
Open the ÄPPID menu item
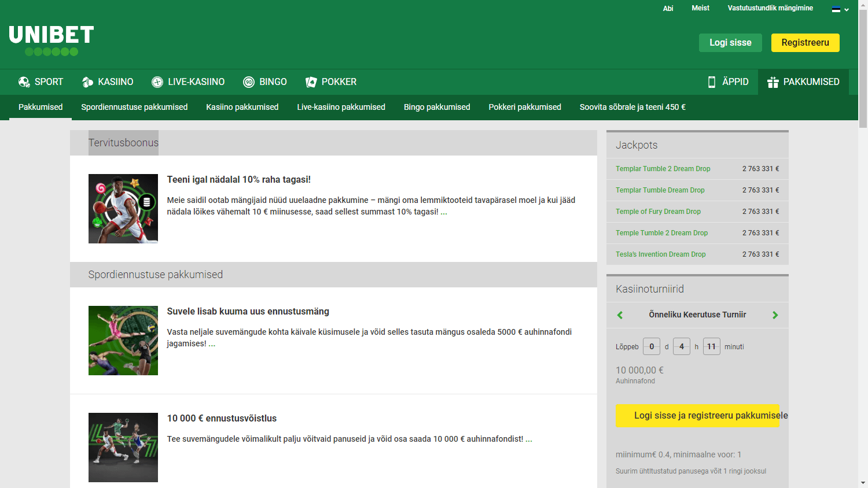728,82
